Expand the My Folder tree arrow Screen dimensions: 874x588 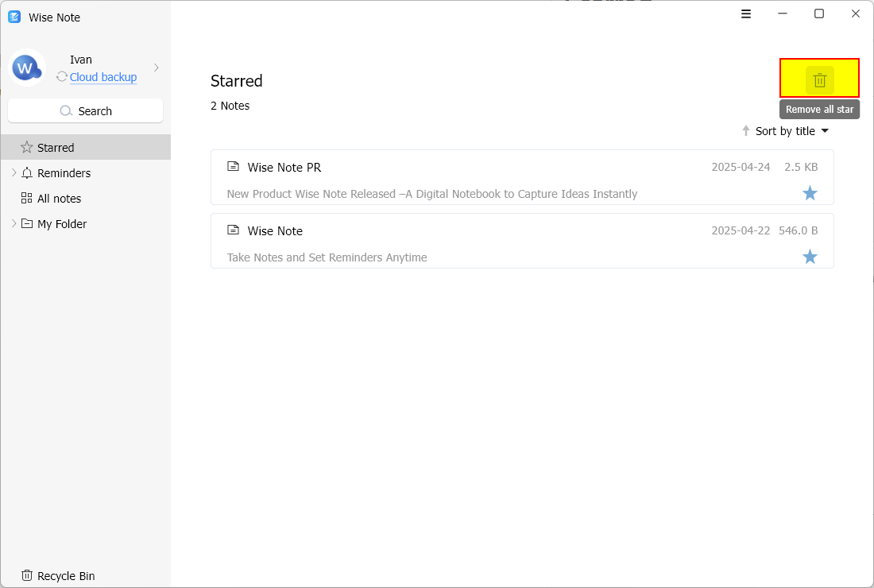click(x=14, y=223)
